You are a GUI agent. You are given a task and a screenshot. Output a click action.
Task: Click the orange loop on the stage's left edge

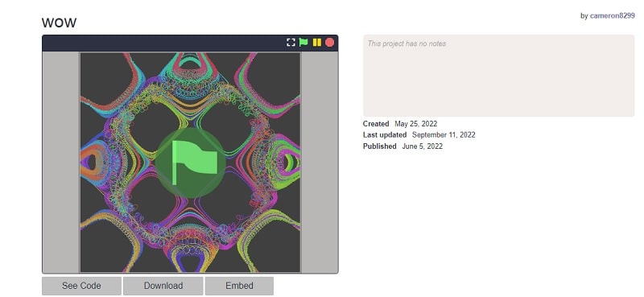click(93, 163)
